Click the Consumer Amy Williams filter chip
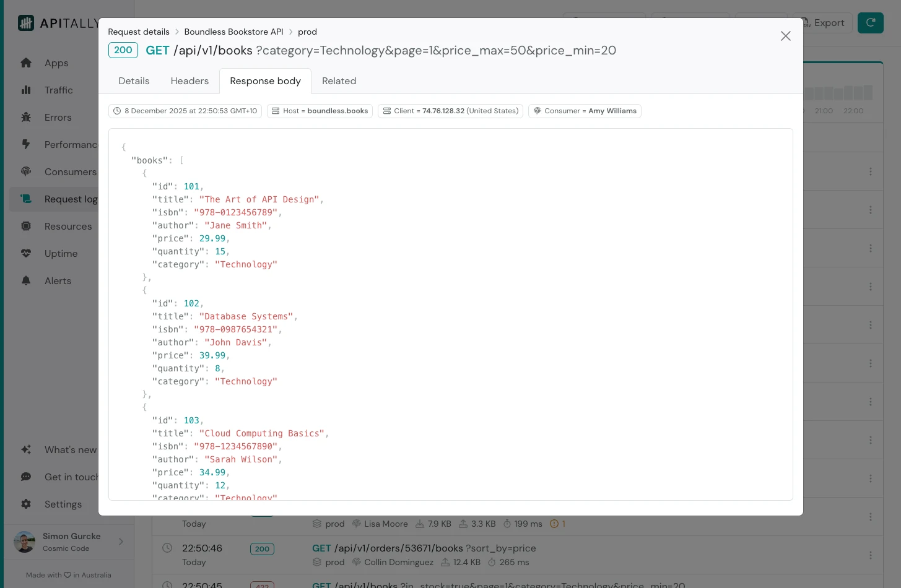This screenshot has width=901, height=588. pyautogui.click(x=584, y=111)
